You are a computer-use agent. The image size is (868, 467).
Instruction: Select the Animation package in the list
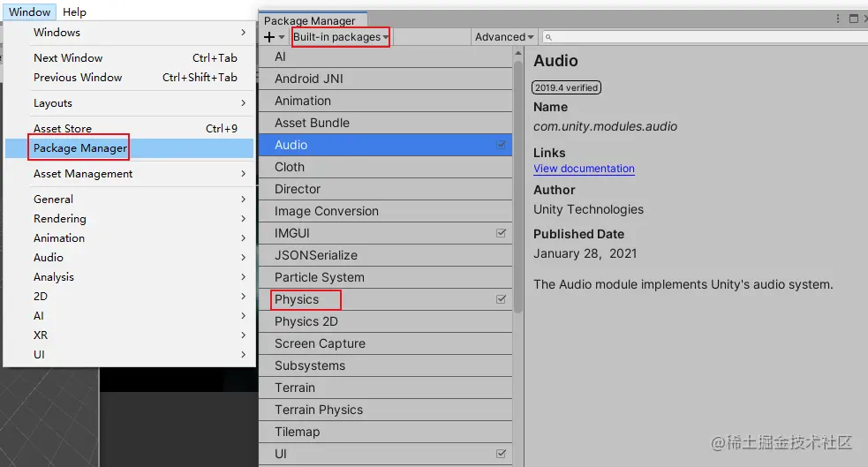pyautogui.click(x=385, y=101)
